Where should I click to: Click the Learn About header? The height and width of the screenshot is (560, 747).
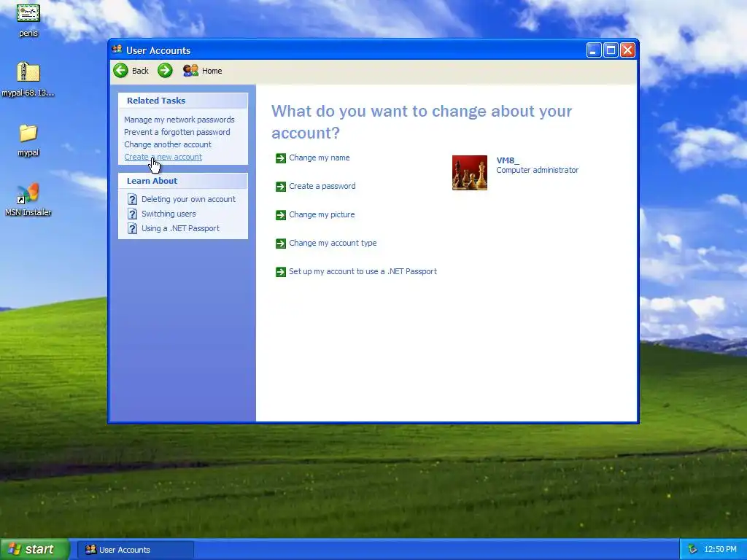tap(183, 181)
